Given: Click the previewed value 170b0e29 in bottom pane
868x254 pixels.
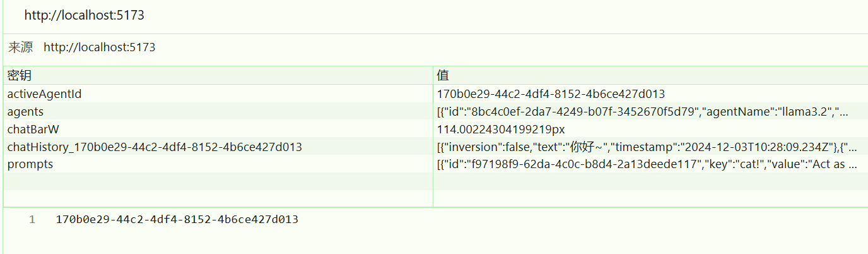Looking at the screenshot, I should tap(177, 220).
